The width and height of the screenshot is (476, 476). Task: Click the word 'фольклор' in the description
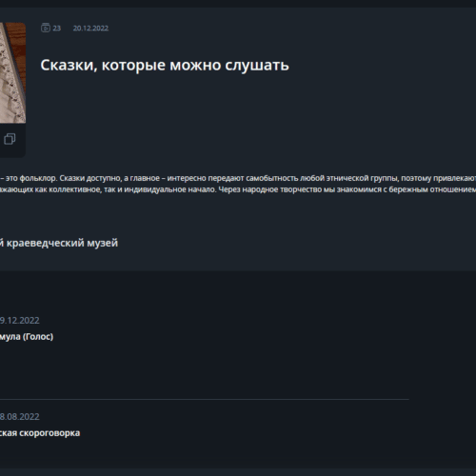[39, 178]
